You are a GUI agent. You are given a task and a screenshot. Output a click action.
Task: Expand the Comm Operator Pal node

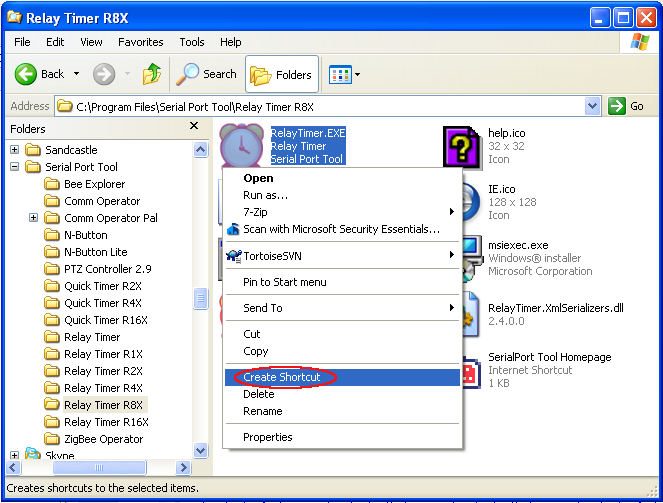pos(33,218)
